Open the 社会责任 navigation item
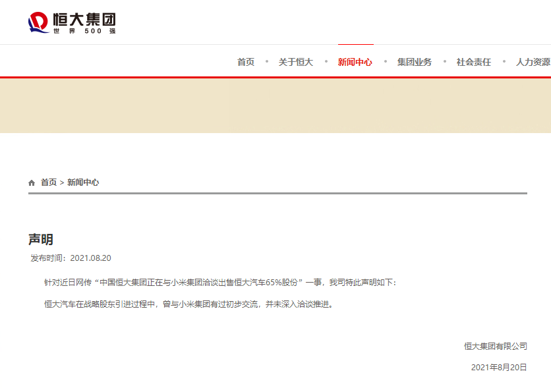The image size is (551, 392). (x=474, y=62)
